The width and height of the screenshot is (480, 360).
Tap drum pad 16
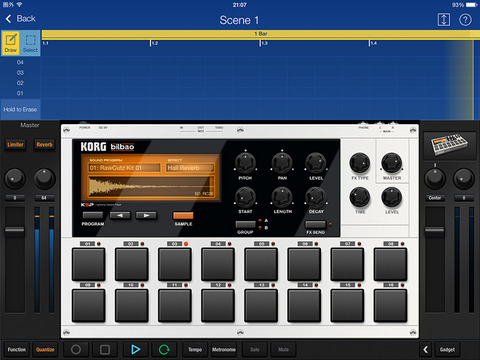(390, 306)
